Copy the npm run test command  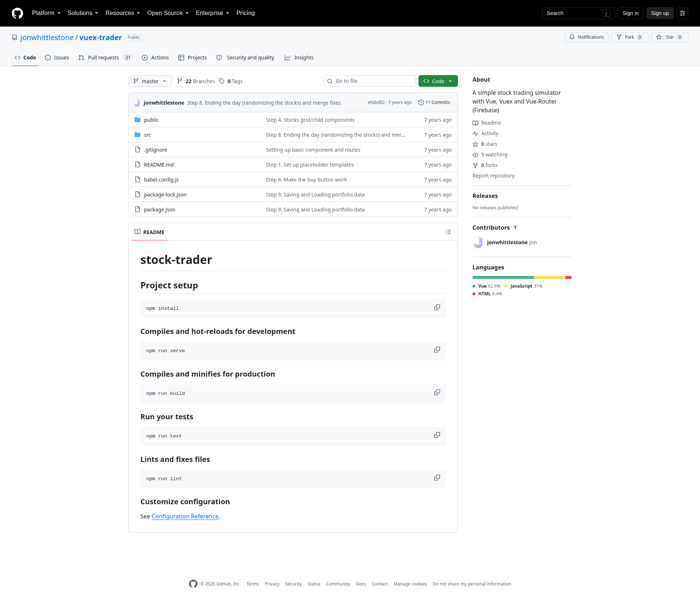pos(437,435)
